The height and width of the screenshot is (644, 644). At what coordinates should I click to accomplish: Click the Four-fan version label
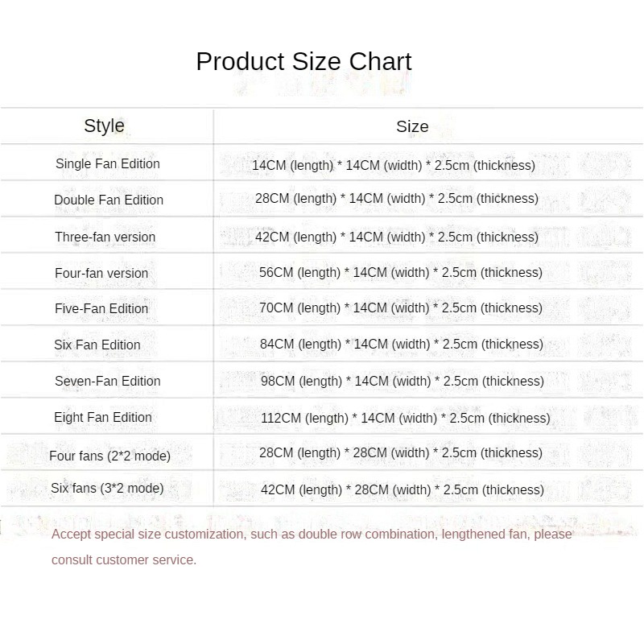pos(101,273)
